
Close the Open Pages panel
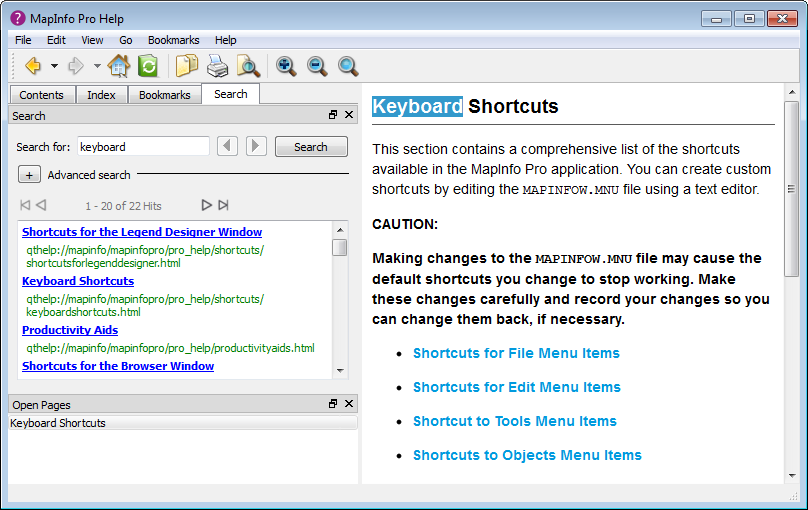(x=349, y=403)
